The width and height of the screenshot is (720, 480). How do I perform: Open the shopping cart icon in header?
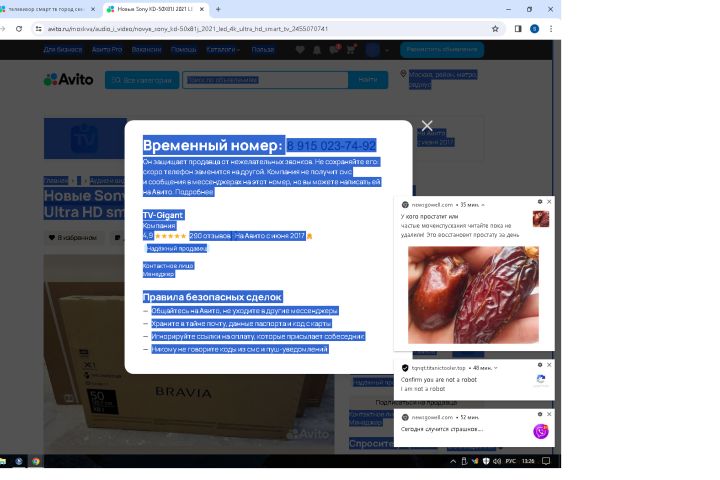[351, 49]
